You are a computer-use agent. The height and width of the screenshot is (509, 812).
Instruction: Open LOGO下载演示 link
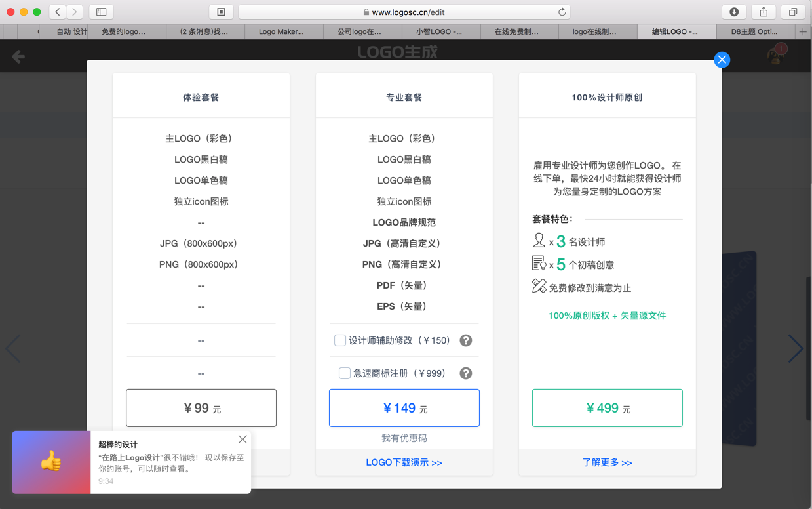tap(404, 462)
